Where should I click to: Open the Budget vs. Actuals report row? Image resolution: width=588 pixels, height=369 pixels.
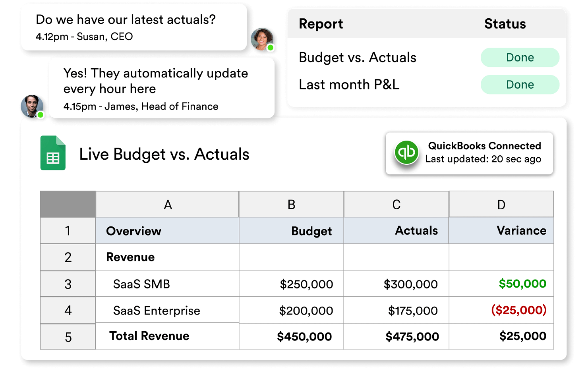coord(427,58)
